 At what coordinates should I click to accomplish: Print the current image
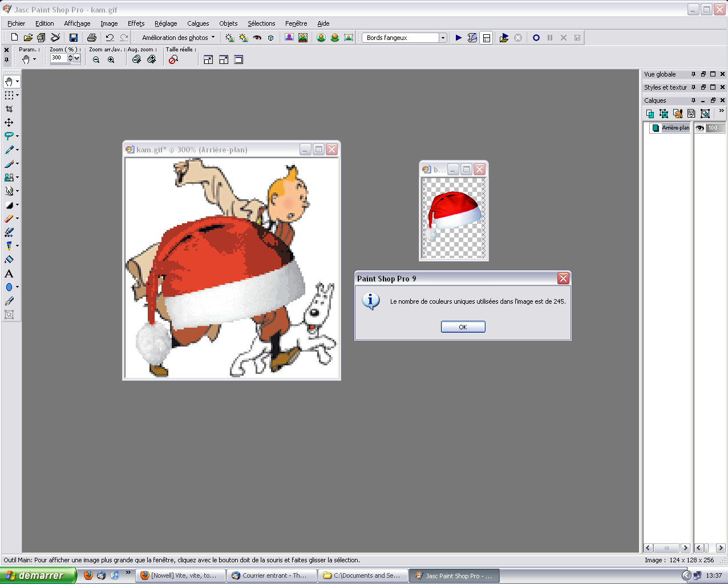[x=92, y=38]
